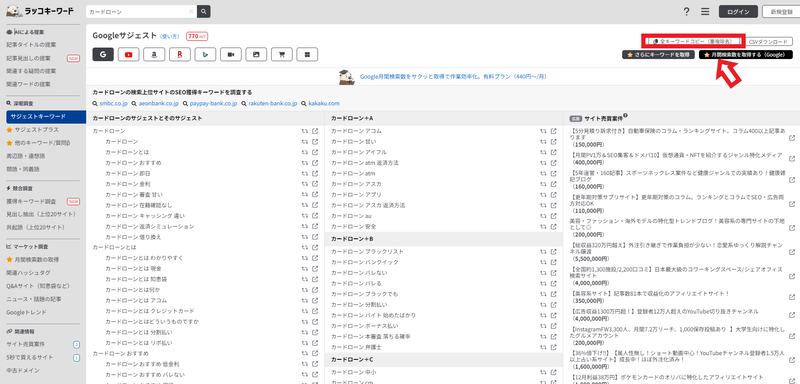Open the help question mark icon
Image resolution: width=800 pixels, height=384 pixels.
pyautogui.click(x=687, y=12)
